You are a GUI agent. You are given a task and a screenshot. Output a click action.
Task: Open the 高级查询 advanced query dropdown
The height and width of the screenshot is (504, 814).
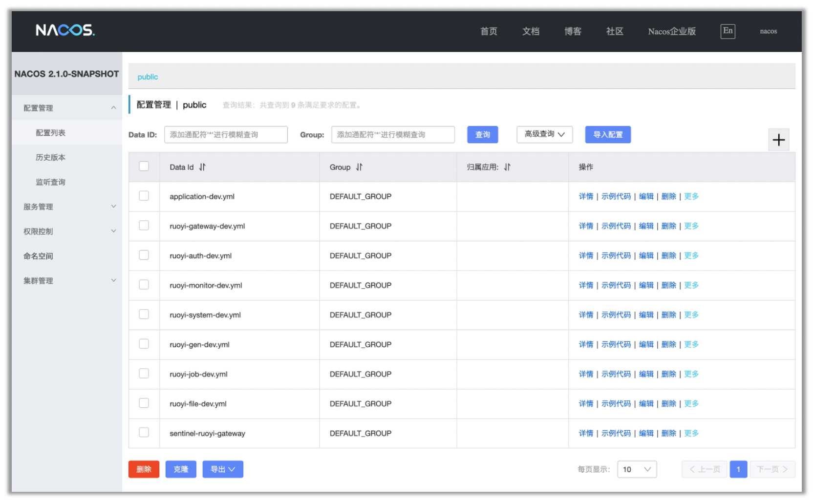[544, 134]
